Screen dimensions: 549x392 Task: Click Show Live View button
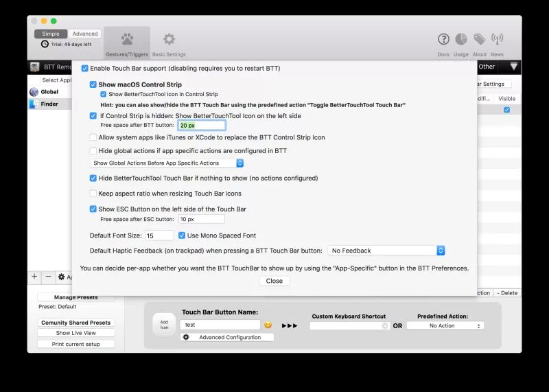tap(76, 333)
